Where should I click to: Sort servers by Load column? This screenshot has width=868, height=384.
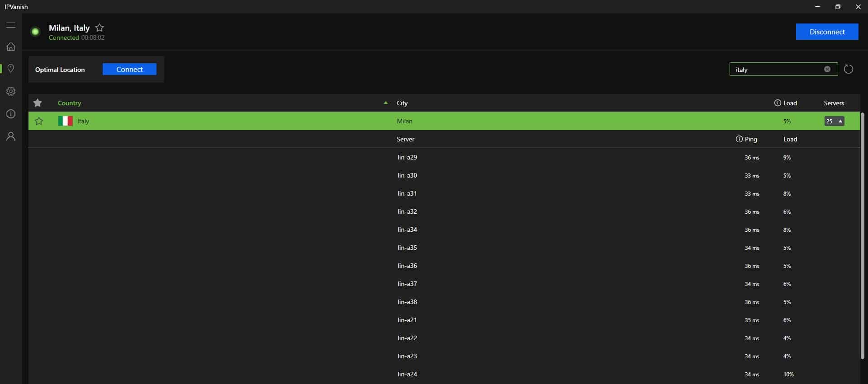[x=790, y=139]
